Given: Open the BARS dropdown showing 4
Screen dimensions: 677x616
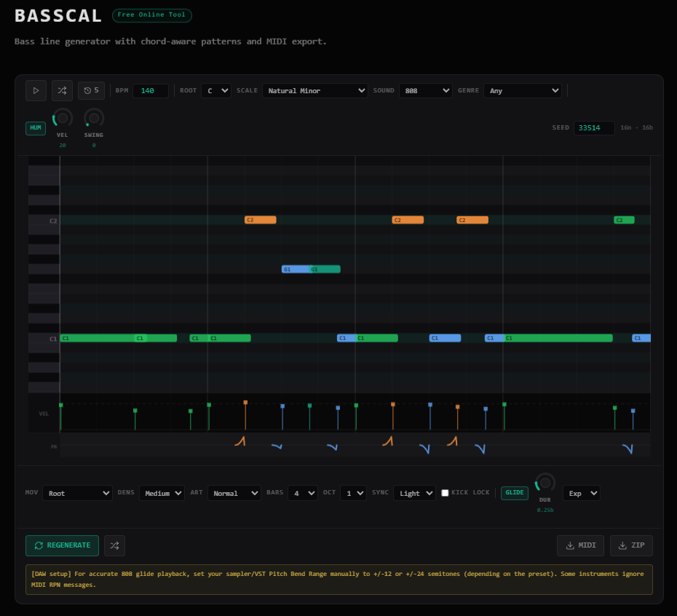Looking at the screenshot, I should (303, 494).
